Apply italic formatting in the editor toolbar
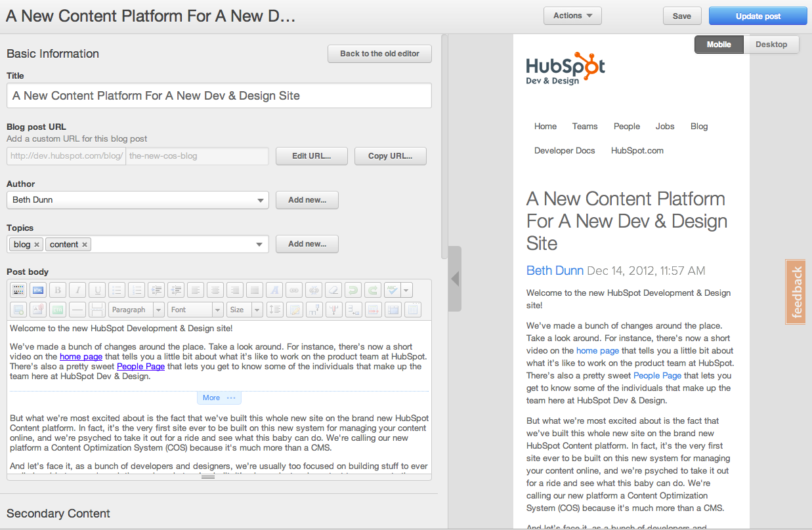This screenshot has width=812, height=530. pos(77,290)
